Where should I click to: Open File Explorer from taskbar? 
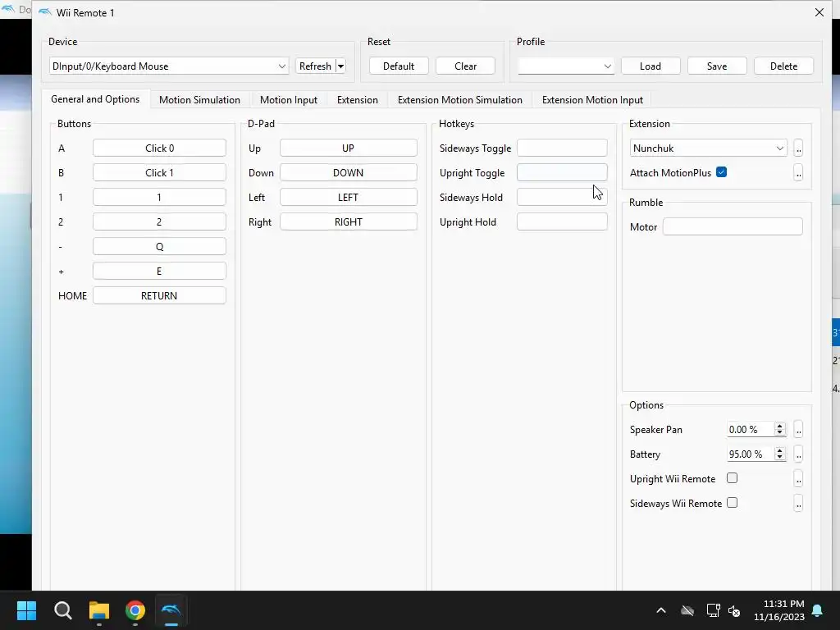[x=99, y=610]
